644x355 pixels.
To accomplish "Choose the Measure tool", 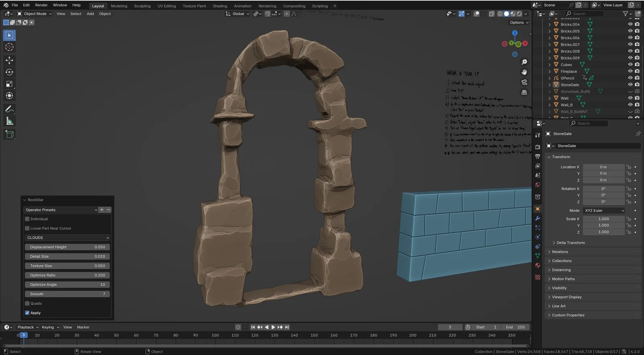I will pos(9,121).
